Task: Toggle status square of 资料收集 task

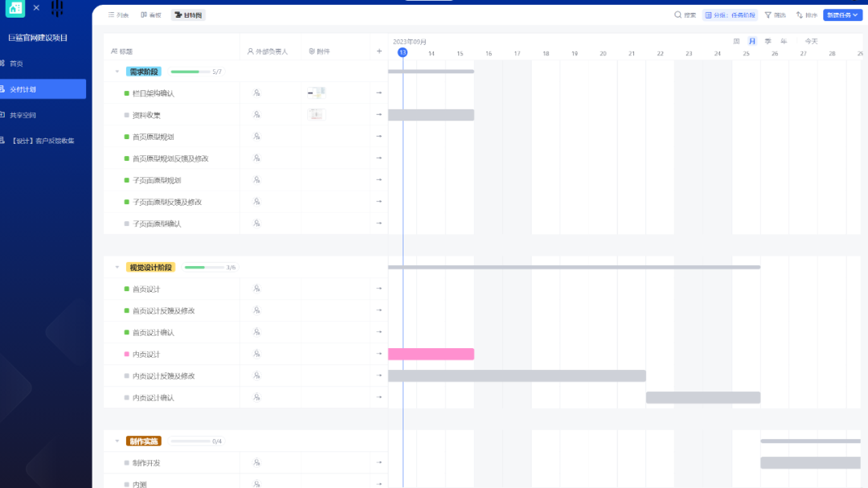Action: coord(126,115)
